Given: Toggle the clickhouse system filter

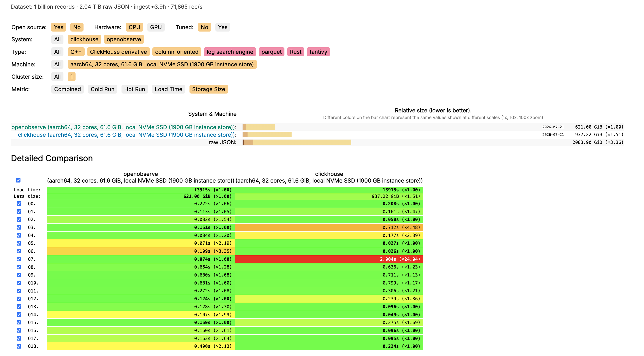Looking at the screenshot, I should coord(85,40).
